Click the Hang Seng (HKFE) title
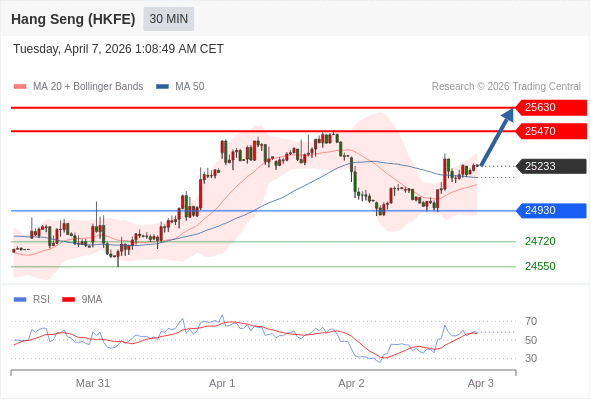The width and height of the screenshot is (590, 400). 73,19
